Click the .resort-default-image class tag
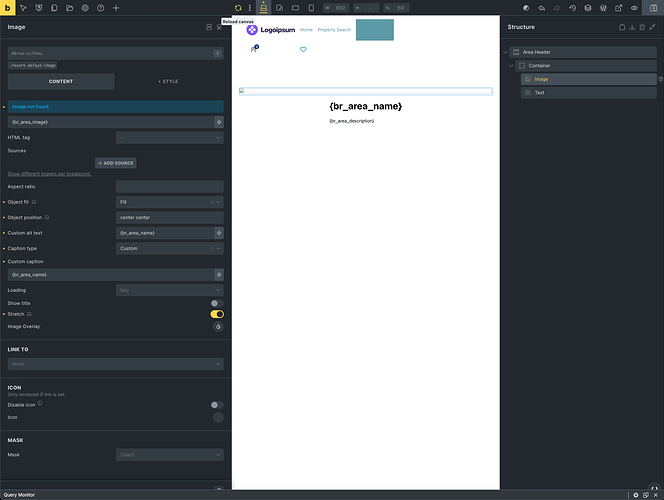The width and height of the screenshot is (664, 500). click(33, 66)
